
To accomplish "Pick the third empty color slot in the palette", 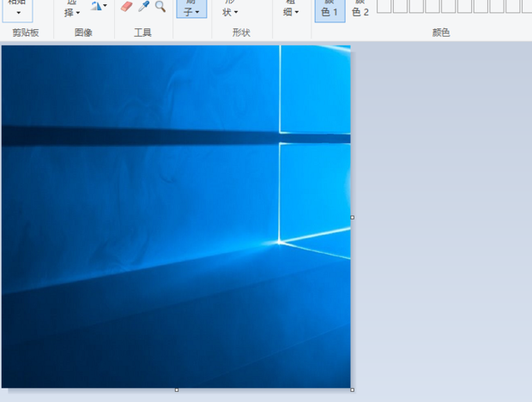I will [416, 6].
